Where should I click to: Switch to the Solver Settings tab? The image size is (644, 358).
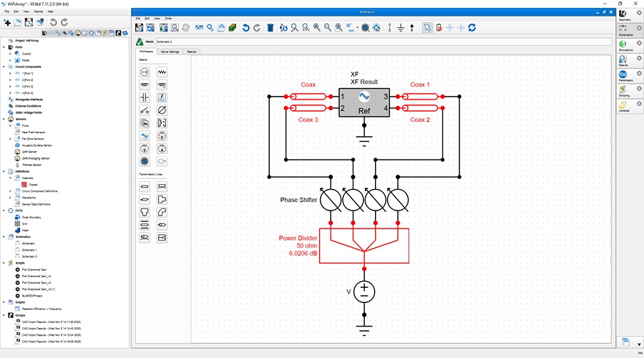(x=170, y=52)
